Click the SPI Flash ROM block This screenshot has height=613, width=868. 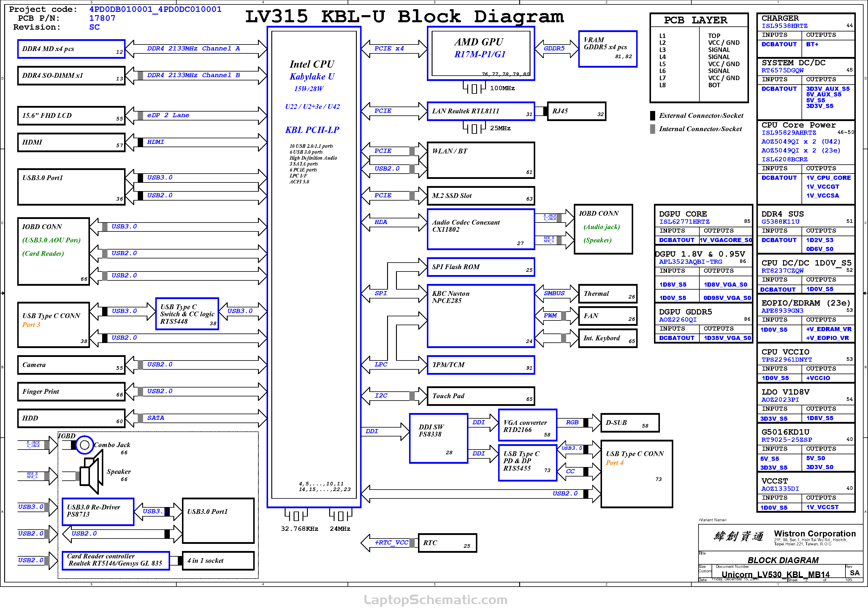[481, 267]
